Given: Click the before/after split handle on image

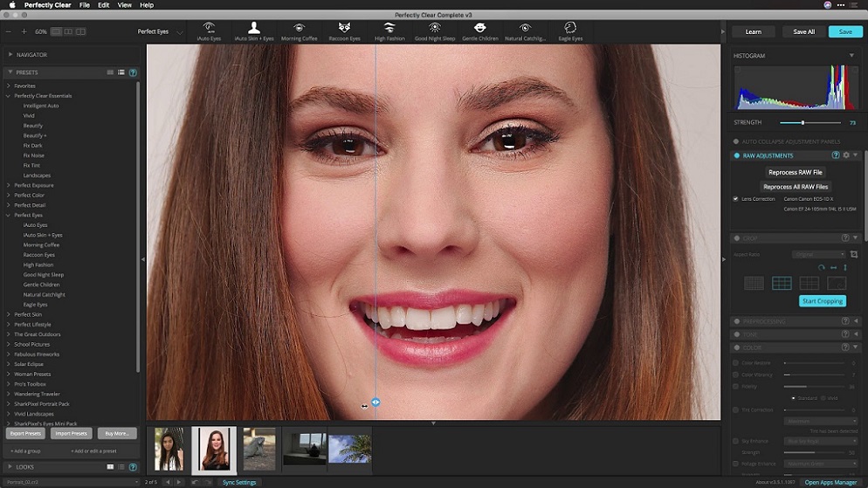Looking at the screenshot, I should (x=375, y=402).
